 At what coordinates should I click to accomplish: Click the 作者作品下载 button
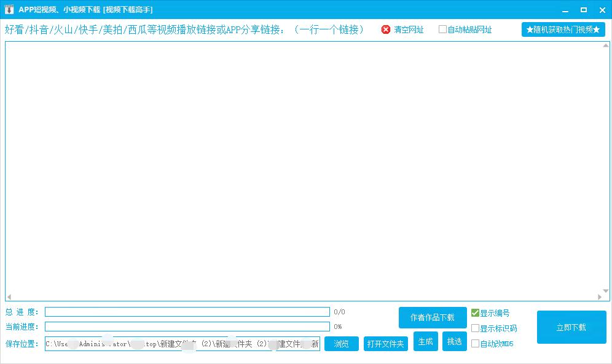click(x=433, y=317)
